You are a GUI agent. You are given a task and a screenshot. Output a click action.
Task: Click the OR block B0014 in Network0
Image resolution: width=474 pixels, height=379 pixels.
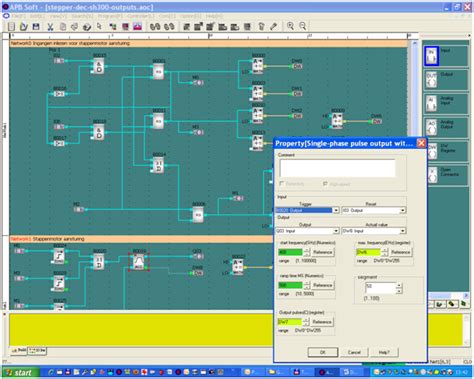158,165
